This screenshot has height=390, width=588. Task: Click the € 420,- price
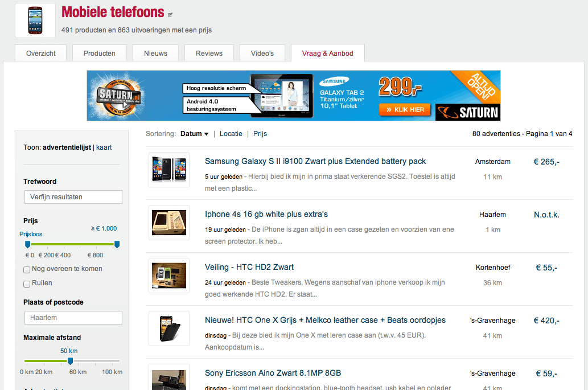[x=546, y=320]
